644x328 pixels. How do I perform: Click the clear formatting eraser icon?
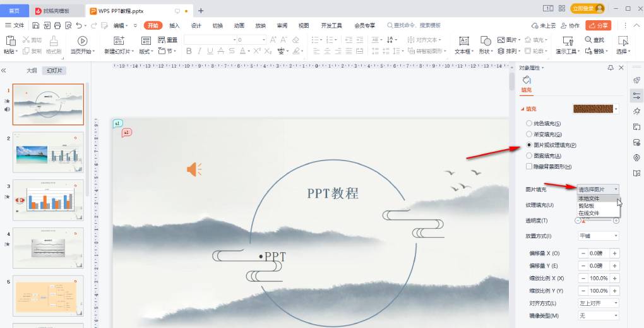pyautogui.click(x=295, y=40)
